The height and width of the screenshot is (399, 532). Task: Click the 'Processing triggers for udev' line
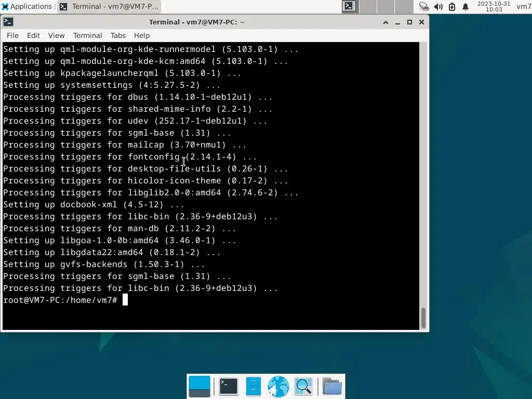pyautogui.click(x=135, y=121)
